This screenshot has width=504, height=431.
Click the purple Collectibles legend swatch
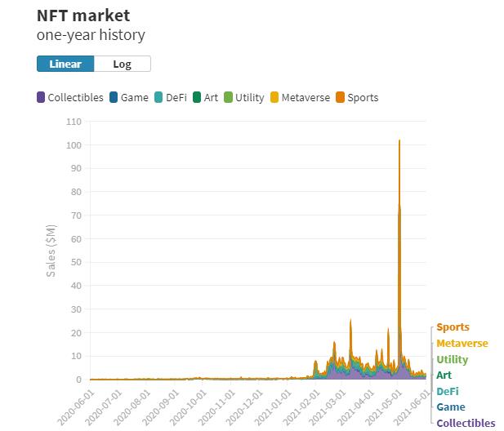(41, 98)
